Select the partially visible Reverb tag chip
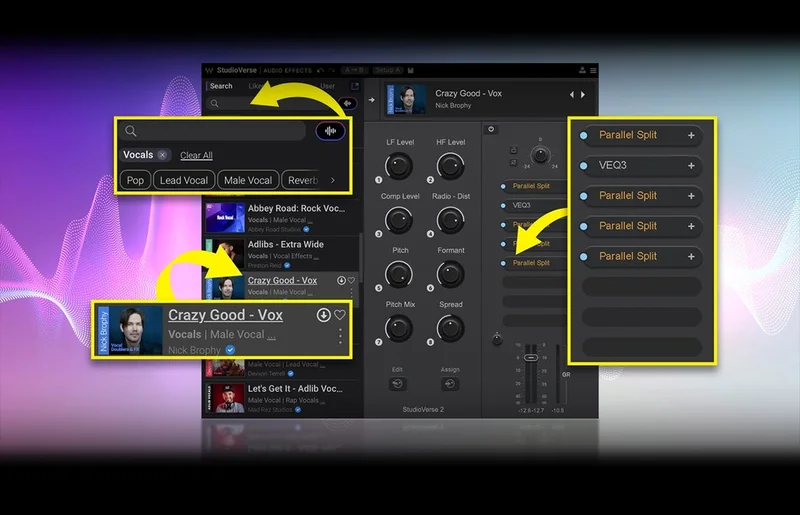 pyautogui.click(x=303, y=180)
